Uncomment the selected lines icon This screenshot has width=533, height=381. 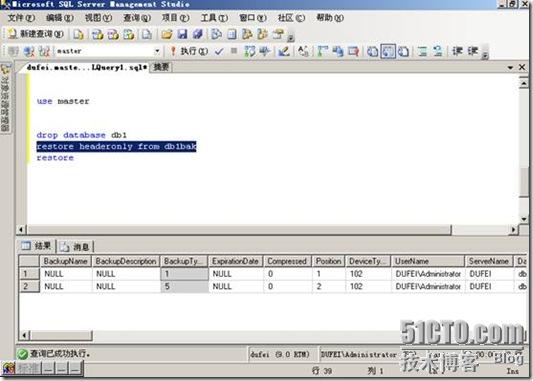pyautogui.click(x=438, y=51)
